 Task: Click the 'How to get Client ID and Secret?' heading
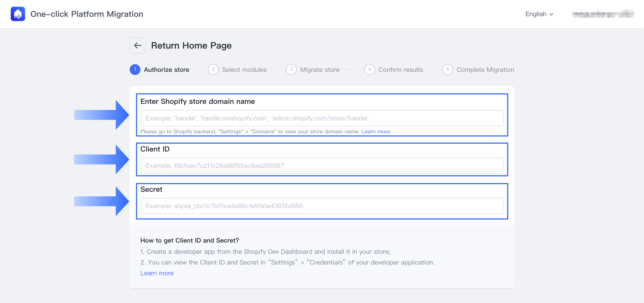[x=189, y=240]
